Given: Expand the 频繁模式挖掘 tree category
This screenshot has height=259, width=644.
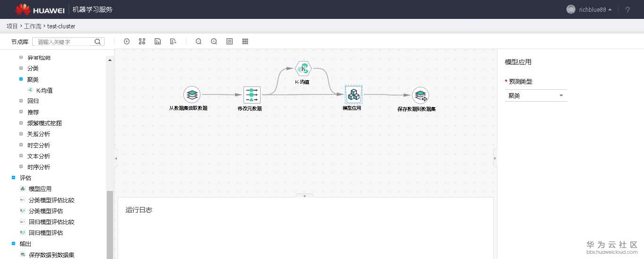Looking at the screenshot, I should click(x=21, y=123).
